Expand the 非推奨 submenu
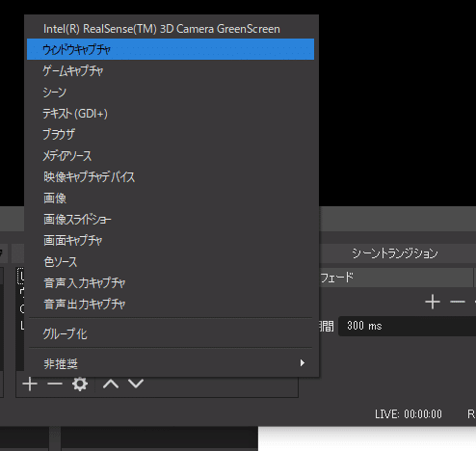The height and width of the screenshot is (451, 476). coord(171,363)
